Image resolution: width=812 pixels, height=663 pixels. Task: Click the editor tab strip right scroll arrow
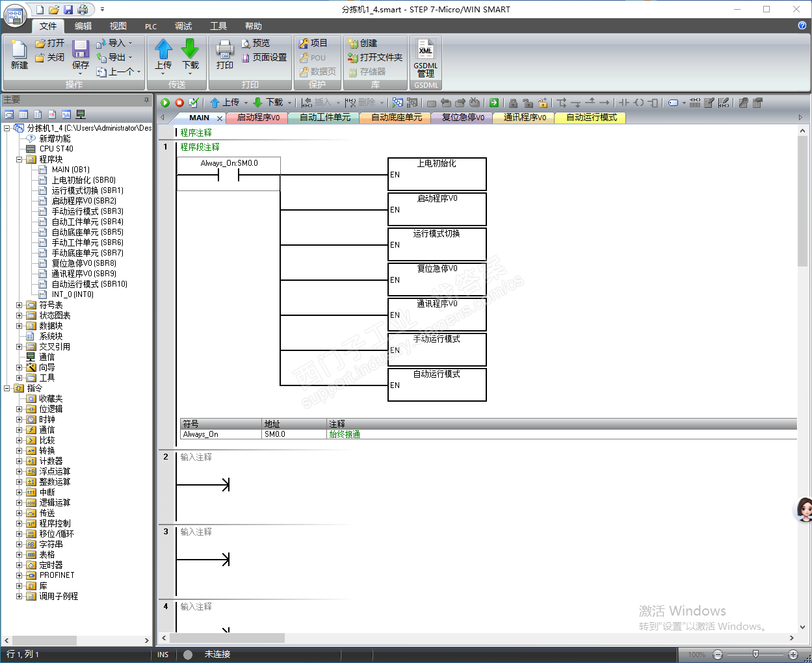coord(800,118)
